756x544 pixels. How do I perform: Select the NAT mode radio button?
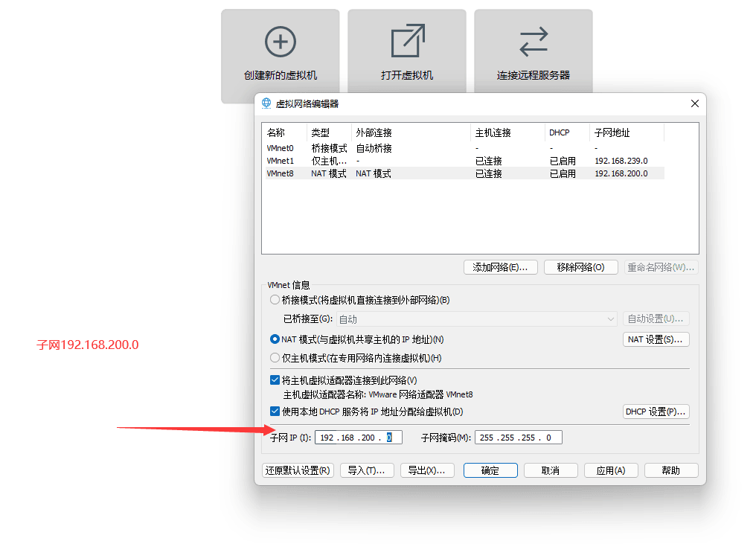click(275, 339)
